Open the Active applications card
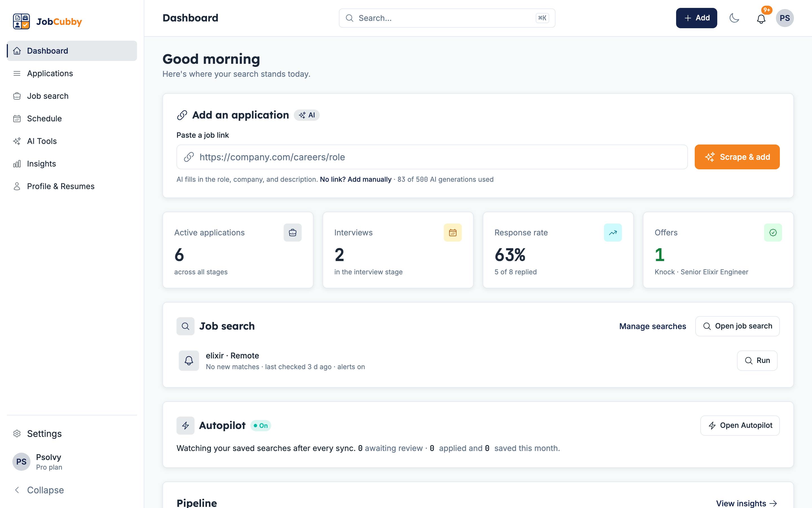Viewport: 812px width, 508px height. (x=238, y=250)
